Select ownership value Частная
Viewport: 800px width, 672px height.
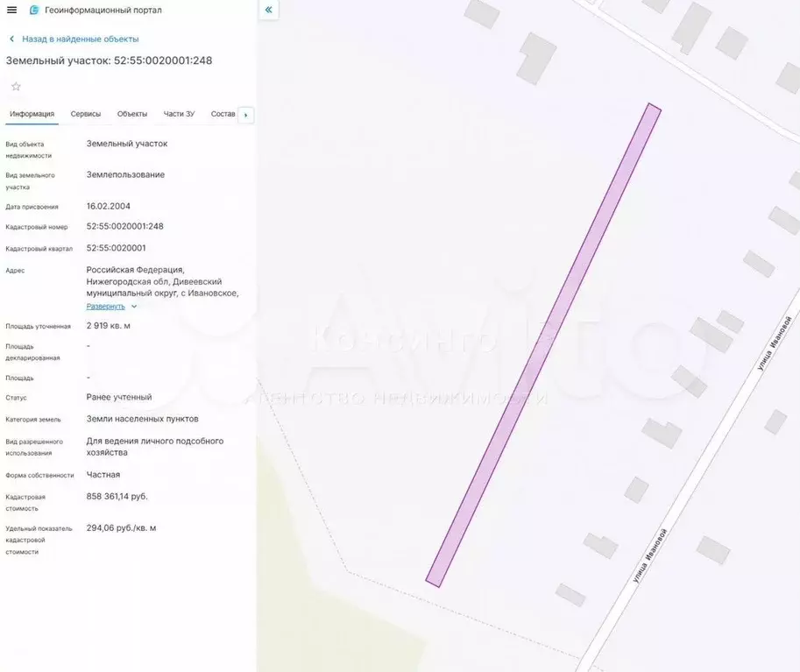pyautogui.click(x=103, y=475)
